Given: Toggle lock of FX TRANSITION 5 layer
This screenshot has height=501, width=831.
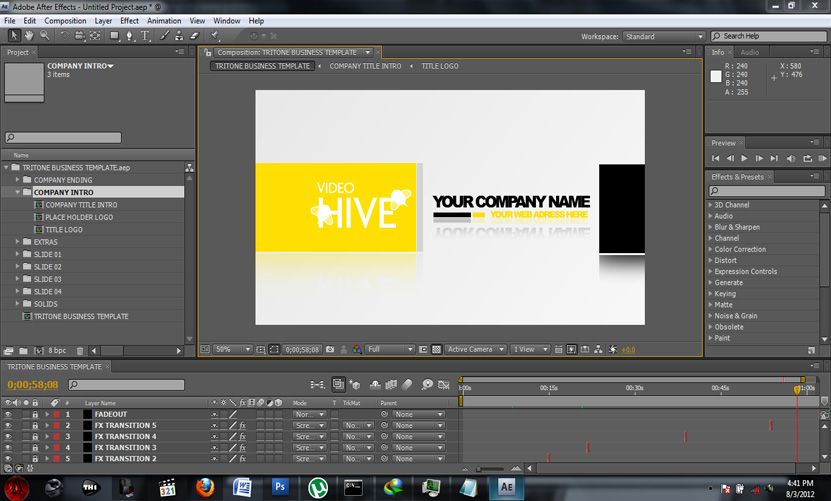Looking at the screenshot, I should tap(35, 425).
